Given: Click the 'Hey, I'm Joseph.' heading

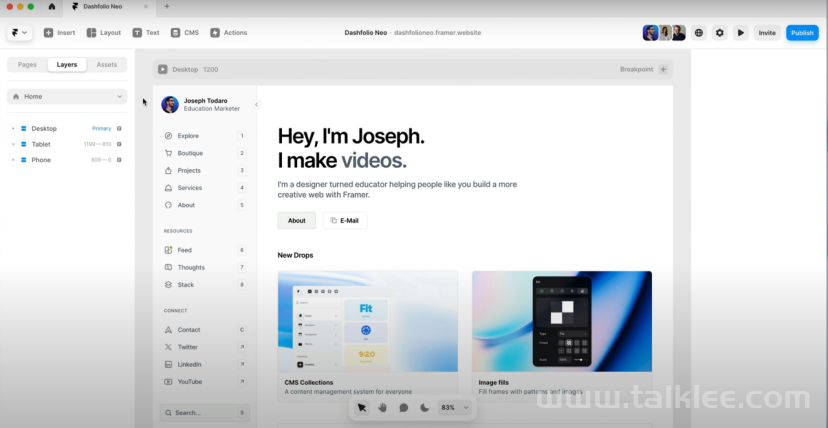Looking at the screenshot, I should coord(351,136).
